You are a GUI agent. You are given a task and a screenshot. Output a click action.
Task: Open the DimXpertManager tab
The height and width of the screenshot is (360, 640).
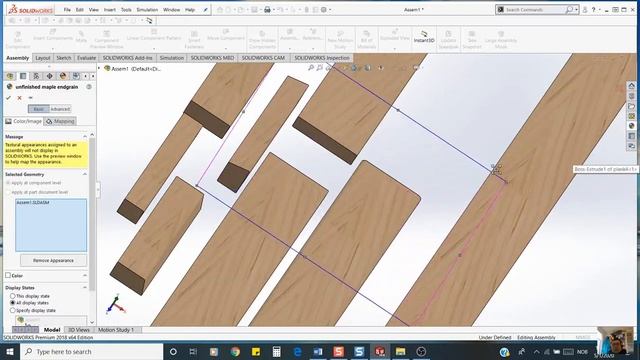(x=49, y=76)
